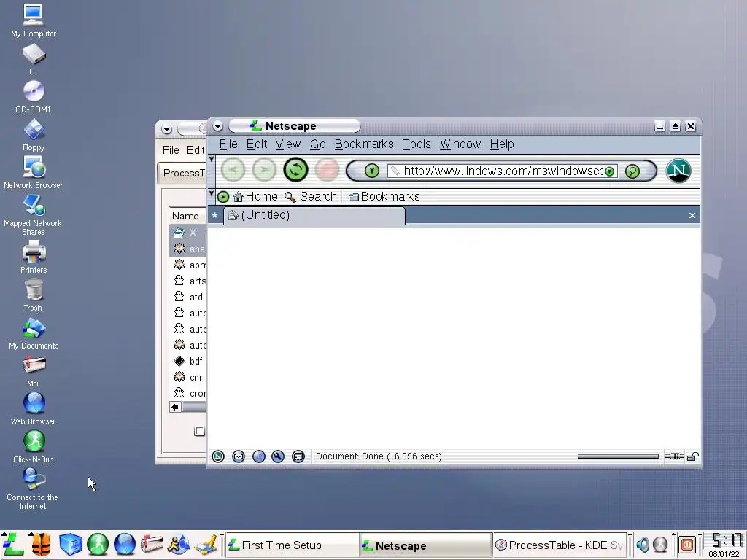Open the Tools menu in Netscape
This screenshot has width=747, height=560.
417,144
